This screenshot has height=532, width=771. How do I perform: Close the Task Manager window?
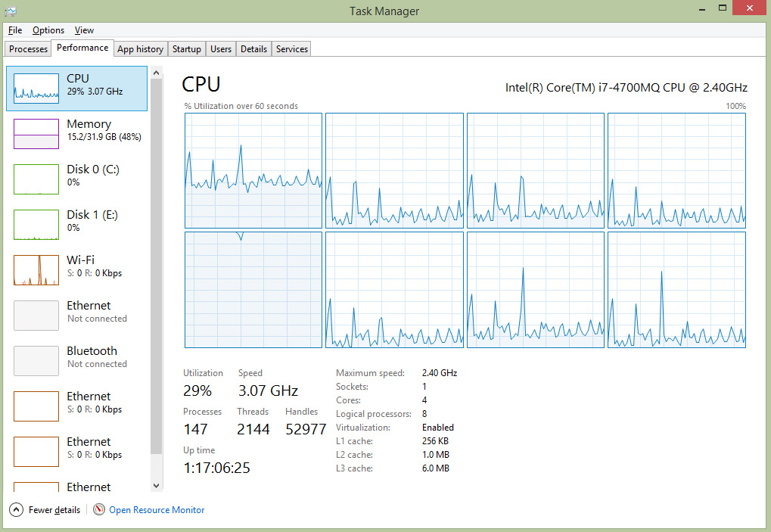749,8
